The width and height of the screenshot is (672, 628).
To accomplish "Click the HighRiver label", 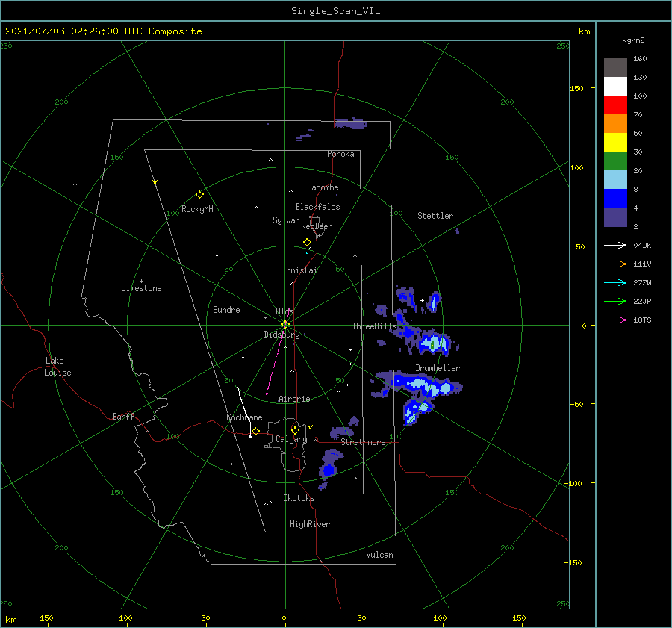I will pos(309,524).
